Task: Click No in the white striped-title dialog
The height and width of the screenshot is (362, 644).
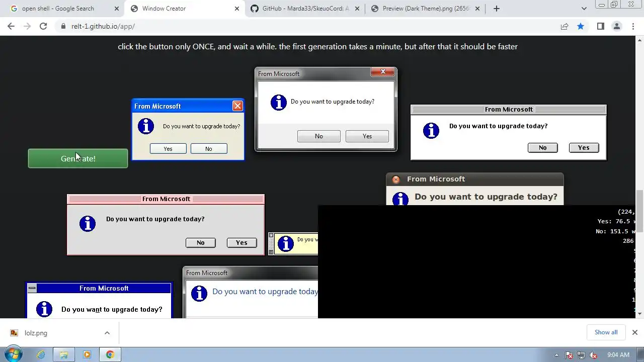Action: coord(542,148)
